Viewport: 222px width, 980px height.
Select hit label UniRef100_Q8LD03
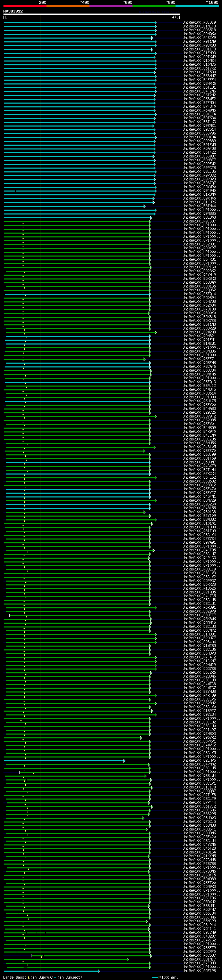[199, 218]
